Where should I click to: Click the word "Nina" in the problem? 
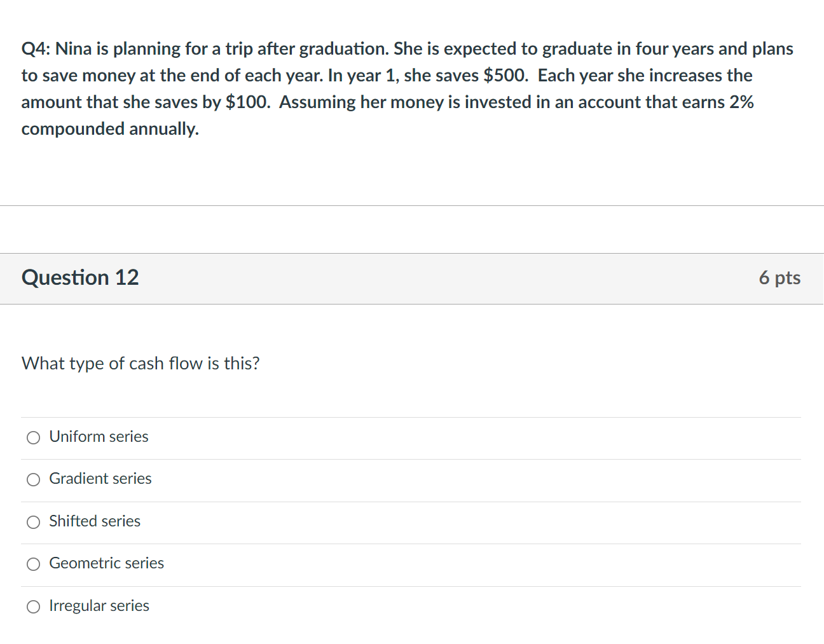pyautogui.click(x=74, y=49)
